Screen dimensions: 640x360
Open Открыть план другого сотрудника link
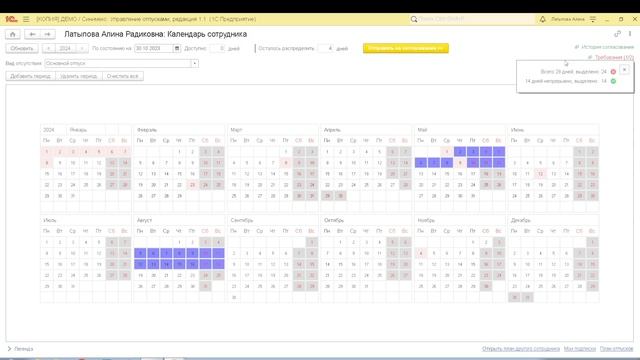pyautogui.click(x=521, y=349)
